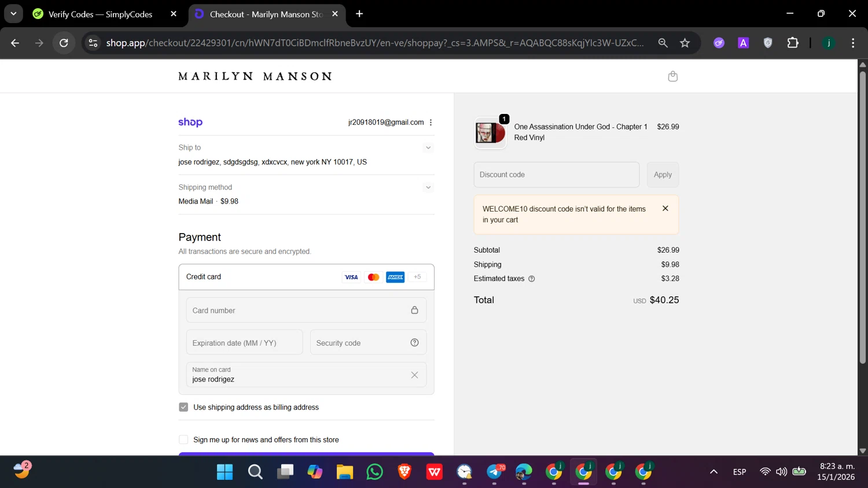Open the tab search dropdown arrow
The height and width of the screenshot is (488, 868).
(x=13, y=14)
